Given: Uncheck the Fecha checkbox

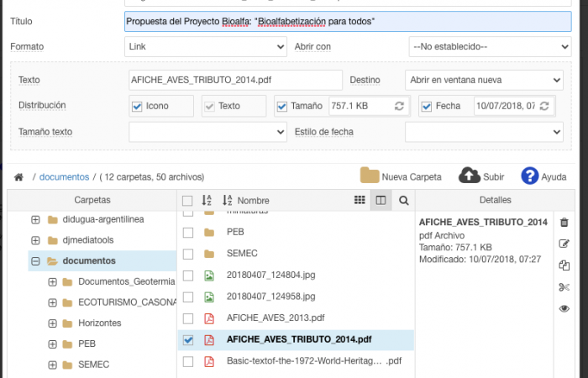Looking at the screenshot, I should 427,107.
